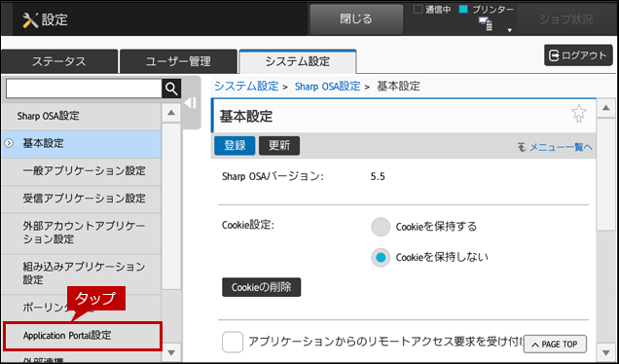Open 外部アカウントアプリケーション設定 menu item
Screen dimensions: 619x364
click(x=81, y=233)
